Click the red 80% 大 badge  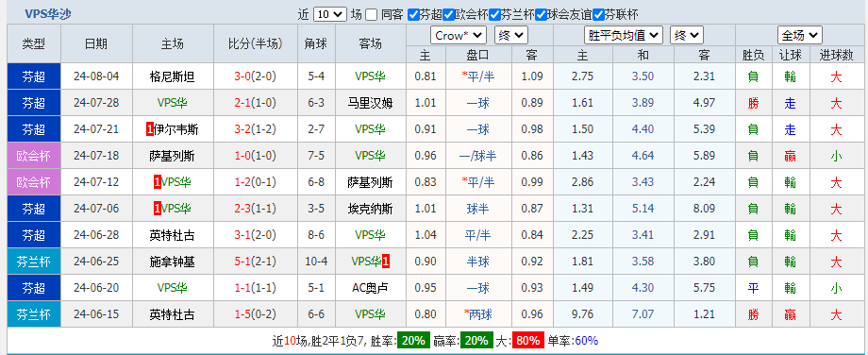pyautogui.click(x=528, y=341)
